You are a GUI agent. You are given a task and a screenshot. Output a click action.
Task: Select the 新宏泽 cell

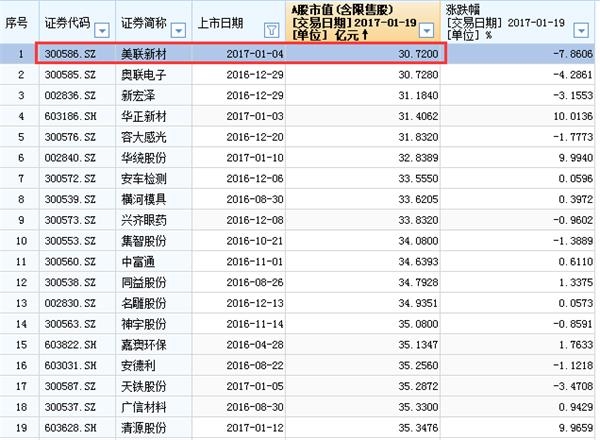[138, 95]
